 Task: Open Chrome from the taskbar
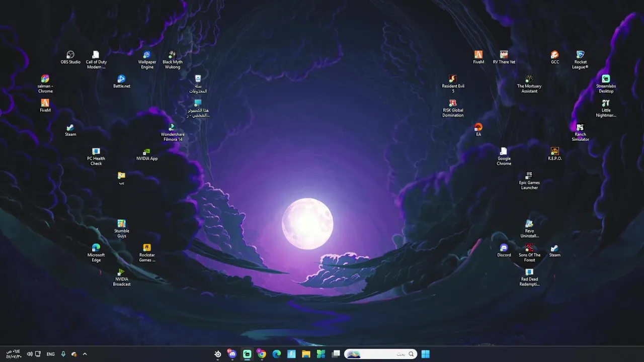[261, 354]
